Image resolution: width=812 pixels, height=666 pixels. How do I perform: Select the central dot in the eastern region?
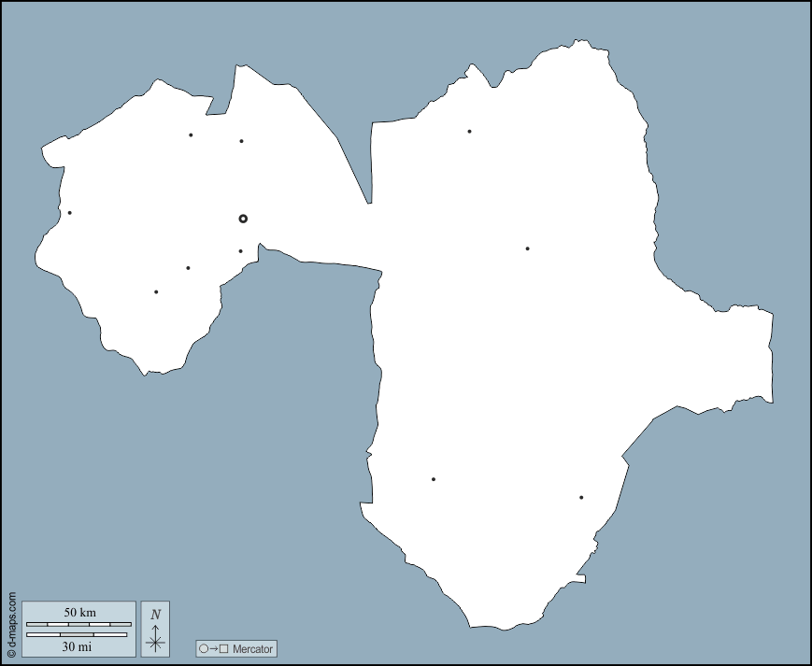[x=527, y=248]
